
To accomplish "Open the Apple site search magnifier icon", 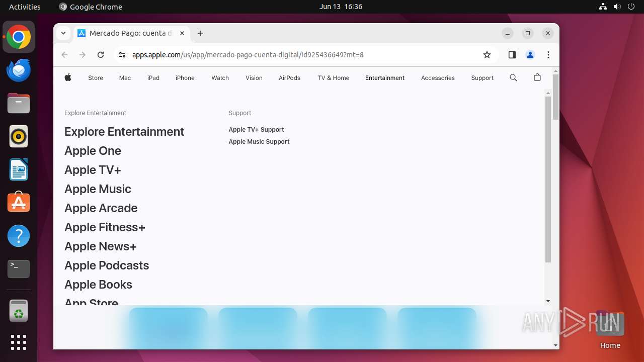I will point(513,77).
